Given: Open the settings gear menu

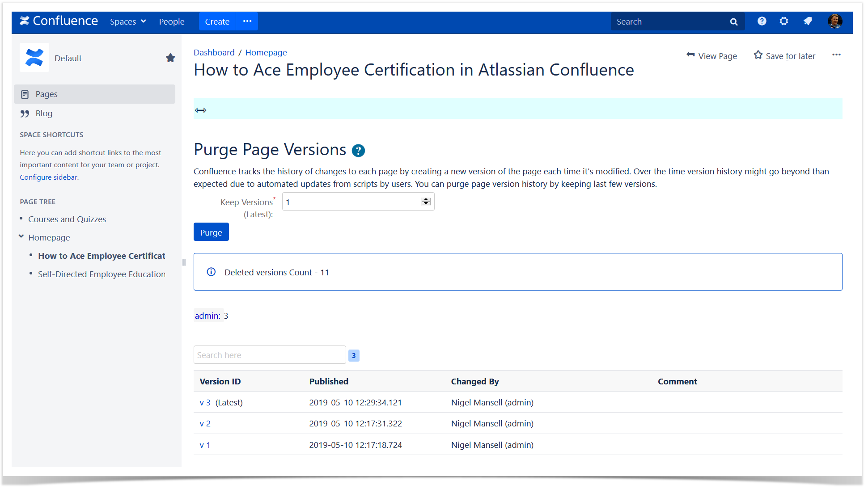Looking at the screenshot, I should pyautogui.click(x=784, y=21).
